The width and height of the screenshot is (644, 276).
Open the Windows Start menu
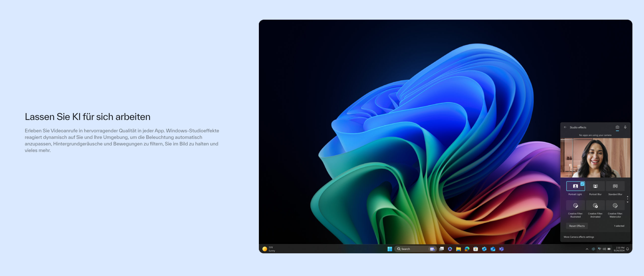(x=390, y=249)
